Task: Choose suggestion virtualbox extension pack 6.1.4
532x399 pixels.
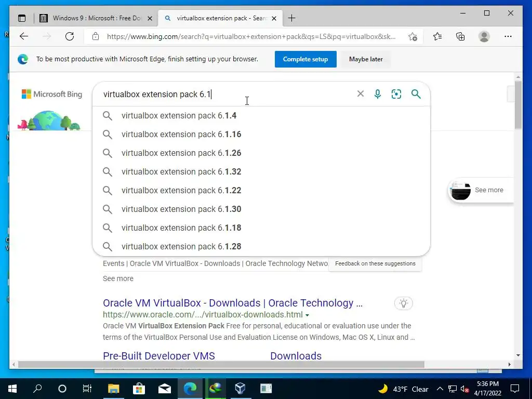Action: click(261, 116)
